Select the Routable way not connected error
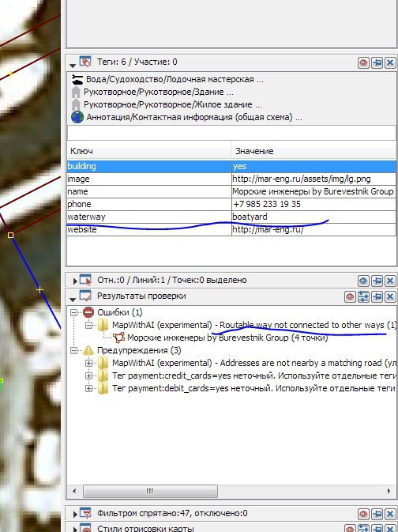The width and height of the screenshot is (398, 532). (x=254, y=325)
